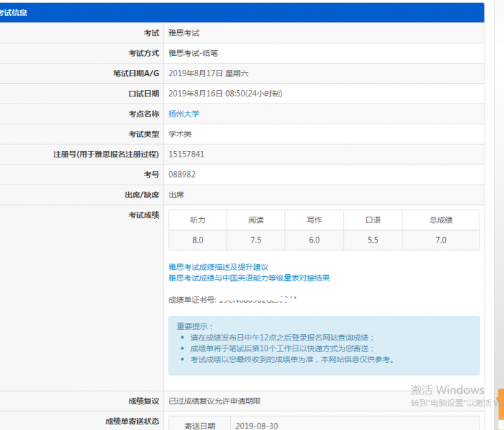Open the 扬州大学 test center link
This screenshot has height=430, width=504.
(x=184, y=114)
